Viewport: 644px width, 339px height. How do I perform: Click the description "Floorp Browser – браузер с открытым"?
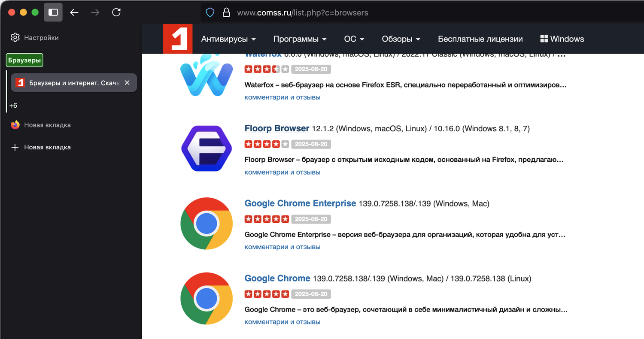404,160
